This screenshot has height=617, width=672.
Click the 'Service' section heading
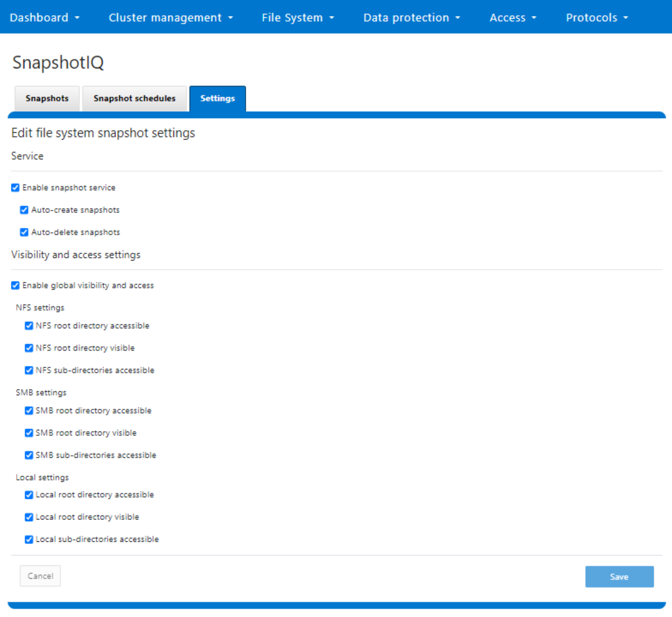coord(27,156)
